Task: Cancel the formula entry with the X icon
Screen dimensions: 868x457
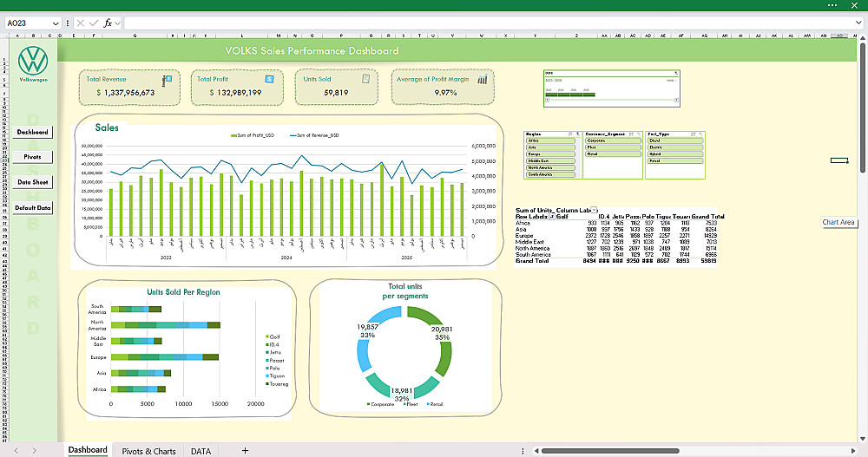Action: point(81,23)
